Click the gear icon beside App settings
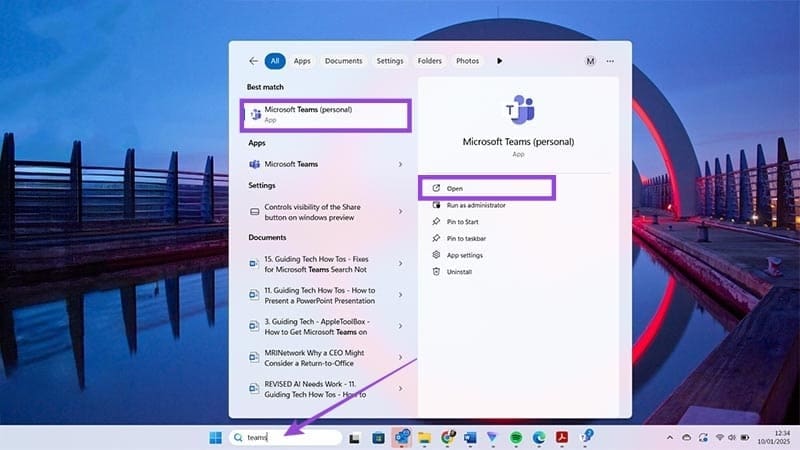 436,255
